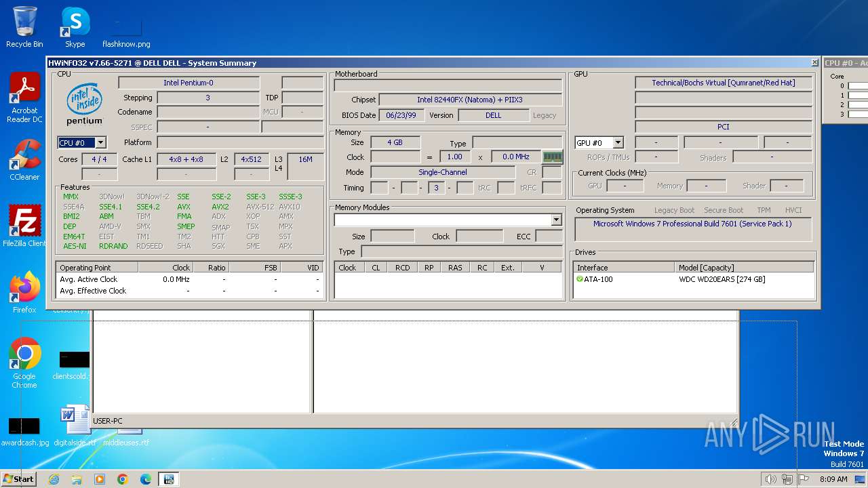Select digitalside.rtf document icon
This screenshot has height=488, width=868.
click(x=75, y=426)
